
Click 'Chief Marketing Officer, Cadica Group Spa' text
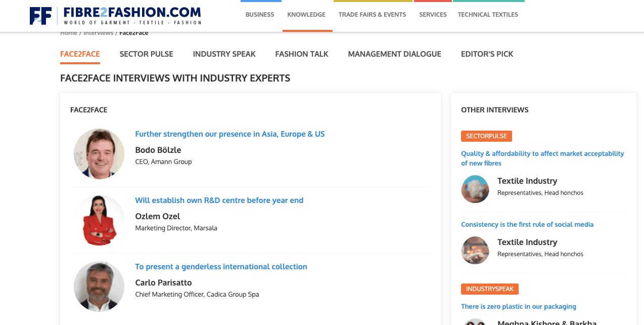197,294
